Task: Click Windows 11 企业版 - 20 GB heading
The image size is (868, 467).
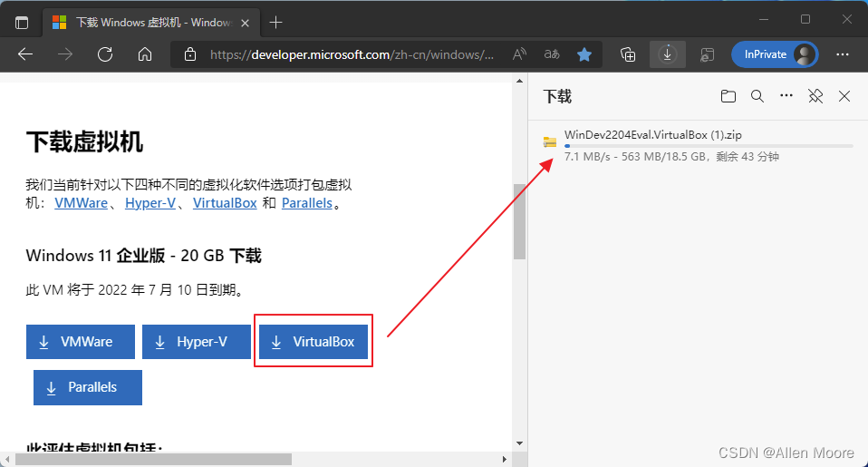Action: 143,256
